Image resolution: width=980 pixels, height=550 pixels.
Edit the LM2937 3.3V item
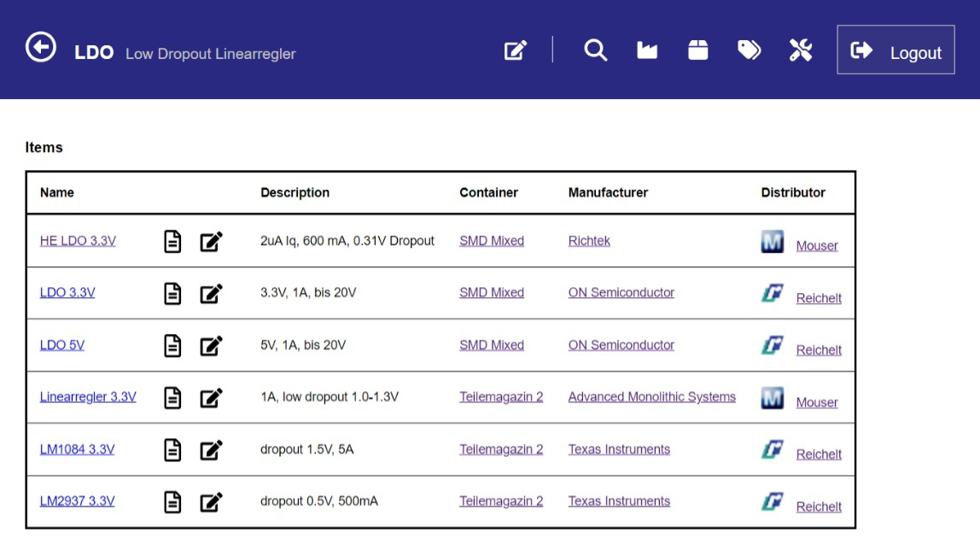tap(211, 502)
